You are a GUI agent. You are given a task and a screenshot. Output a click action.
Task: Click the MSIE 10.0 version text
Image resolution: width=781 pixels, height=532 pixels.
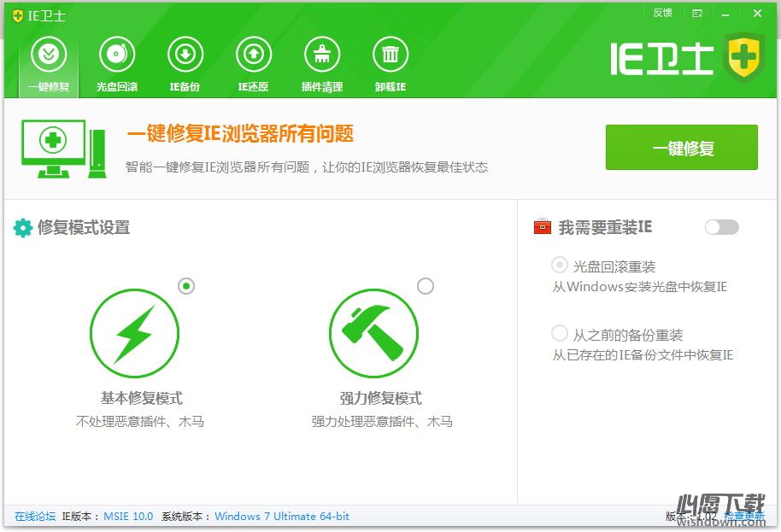pyautogui.click(x=128, y=517)
